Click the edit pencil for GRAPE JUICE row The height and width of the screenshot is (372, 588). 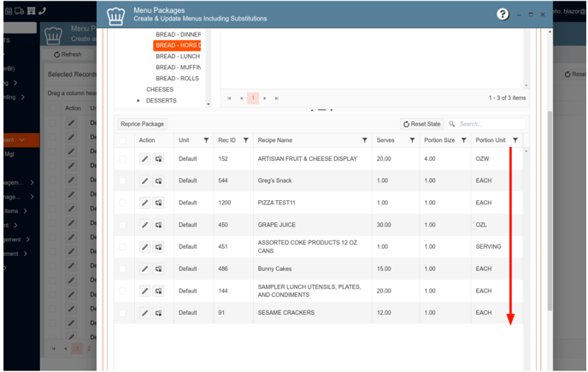pyautogui.click(x=145, y=225)
